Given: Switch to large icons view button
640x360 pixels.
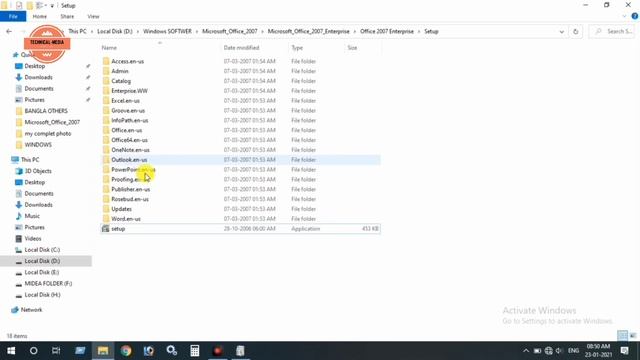Looking at the screenshot, I should 633,336.
